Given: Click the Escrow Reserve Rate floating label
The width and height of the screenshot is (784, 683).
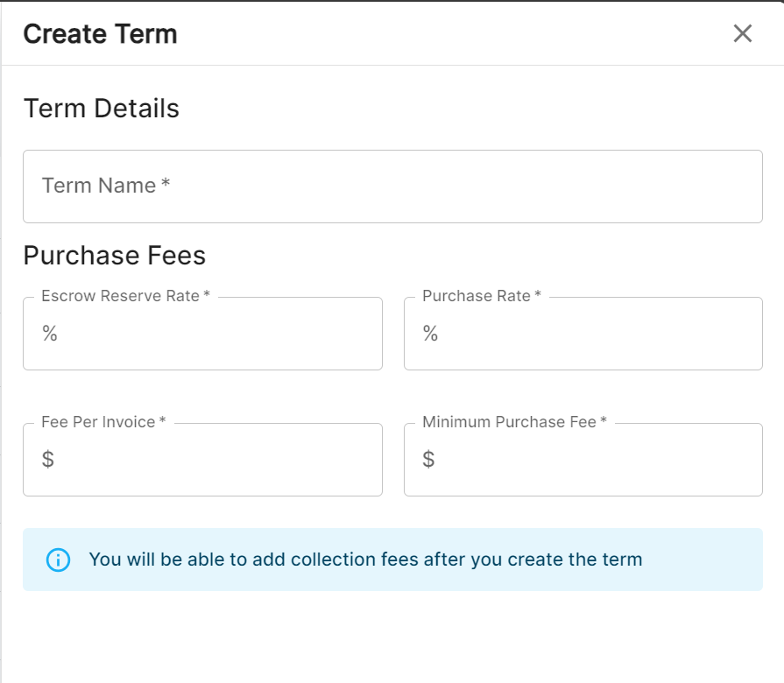Looking at the screenshot, I should coord(125,296).
